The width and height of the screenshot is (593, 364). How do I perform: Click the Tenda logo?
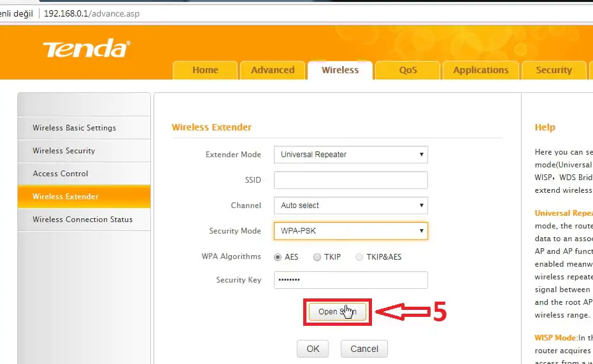[86, 49]
